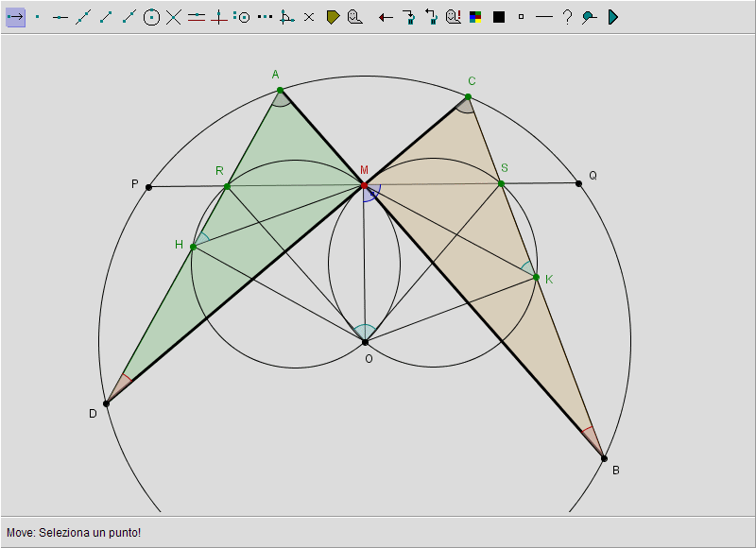Image resolution: width=756 pixels, height=548 pixels.
Task: Select the Segment tool
Action: click(106, 17)
